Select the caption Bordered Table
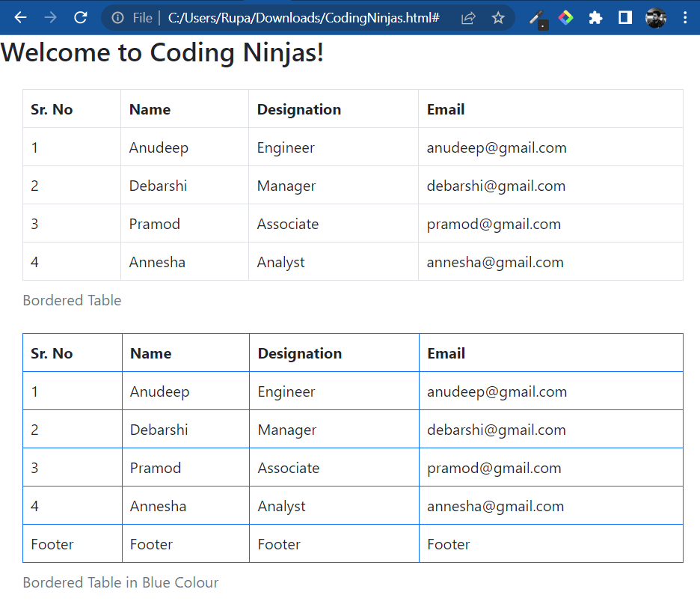 72,300
